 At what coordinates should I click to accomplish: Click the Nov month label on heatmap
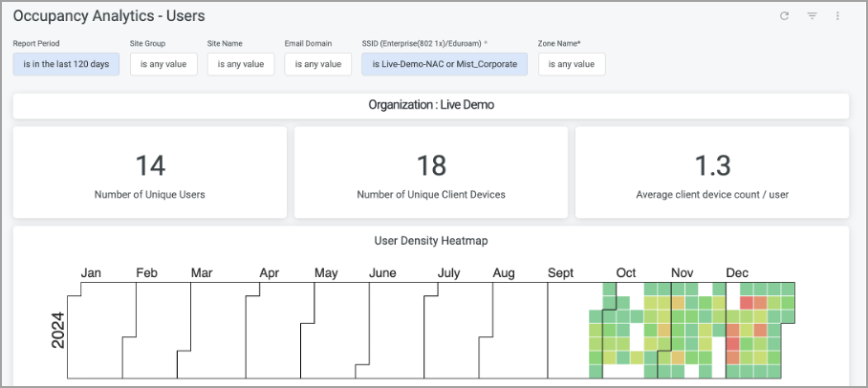(682, 273)
